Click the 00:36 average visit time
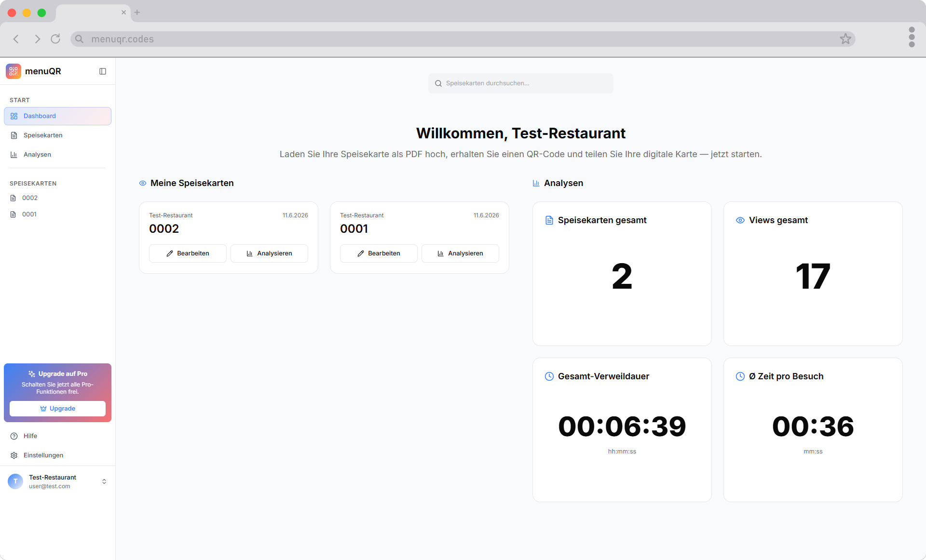Image resolution: width=926 pixels, height=560 pixels. [x=813, y=427]
